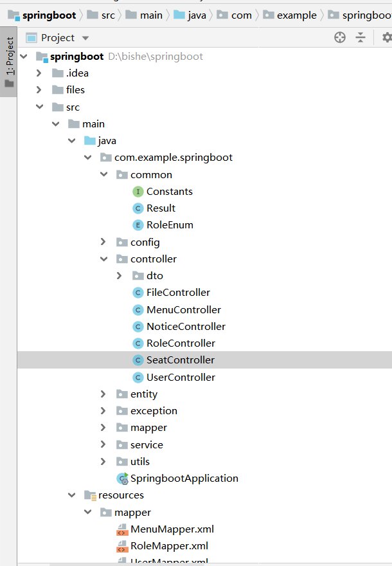Viewport: 392px width, 566px height.
Task: Expand the config package
Action: [x=103, y=242]
